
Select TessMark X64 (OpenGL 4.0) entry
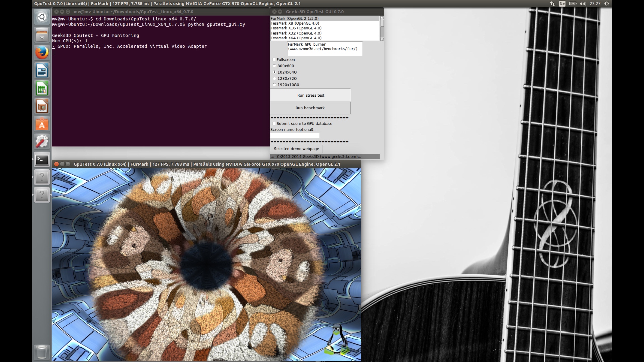click(x=325, y=38)
